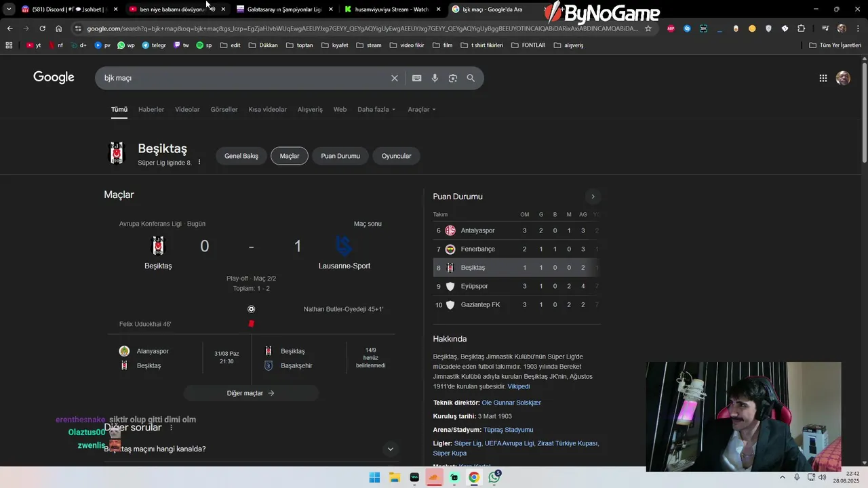This screenshot has height=488, width=868.
Task: Open the Ole Gunnar Solskjær link
Action: tap(511, 403)
